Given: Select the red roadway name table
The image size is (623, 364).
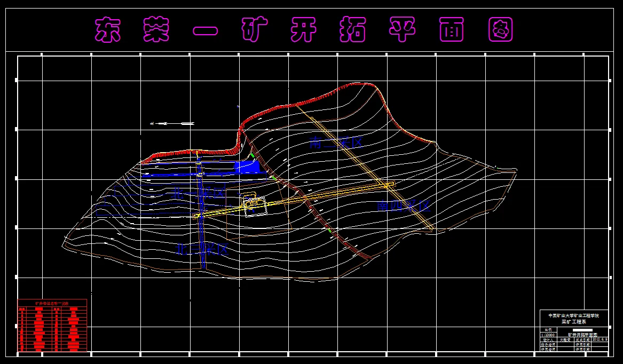Looking at the screenshot, I should pos(52,326).
